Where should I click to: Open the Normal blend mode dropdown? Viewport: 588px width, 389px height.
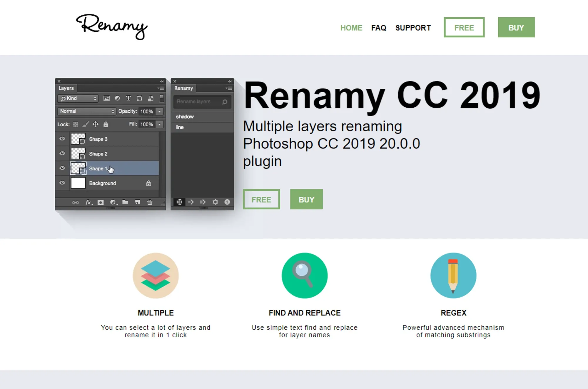[86, 111]
